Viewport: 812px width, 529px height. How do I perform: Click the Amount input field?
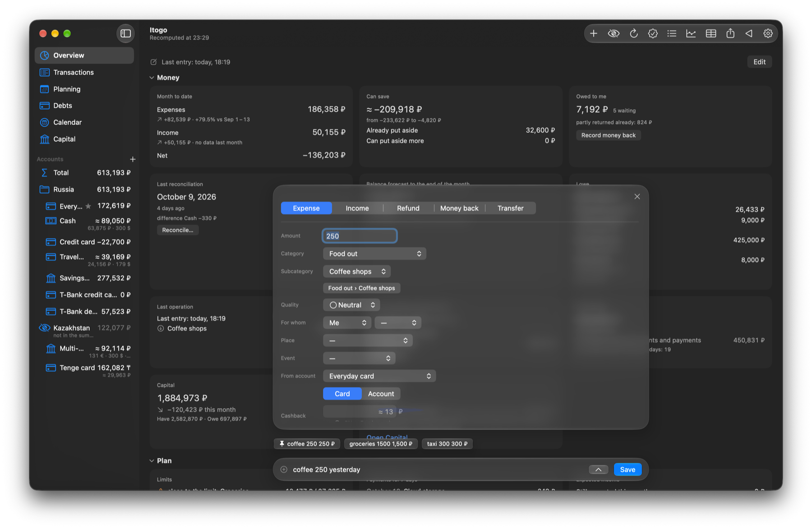[360, 236]
